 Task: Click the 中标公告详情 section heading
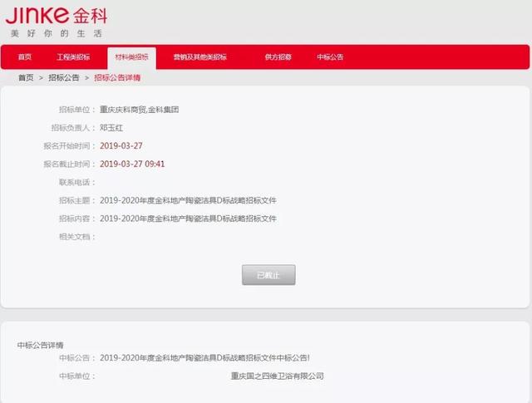41,346
